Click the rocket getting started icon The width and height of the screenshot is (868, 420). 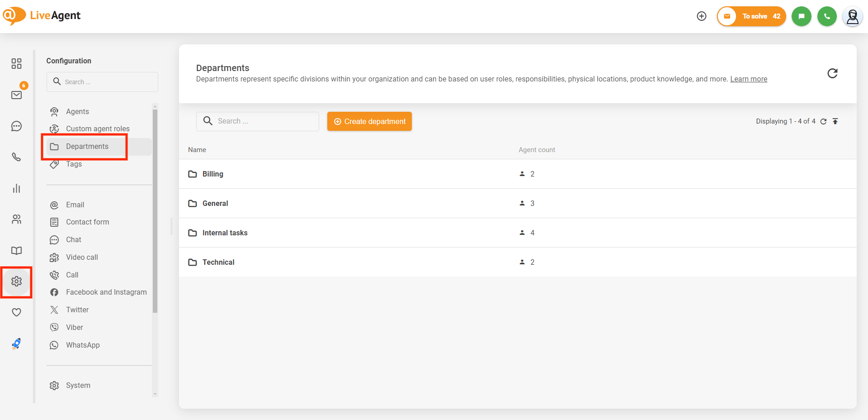tap(16, 344)
